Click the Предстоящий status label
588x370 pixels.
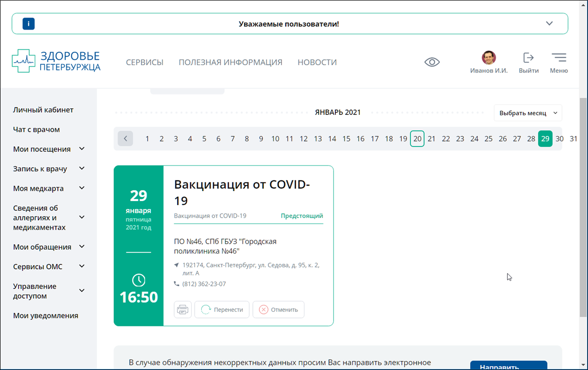(x=302, y=216)
